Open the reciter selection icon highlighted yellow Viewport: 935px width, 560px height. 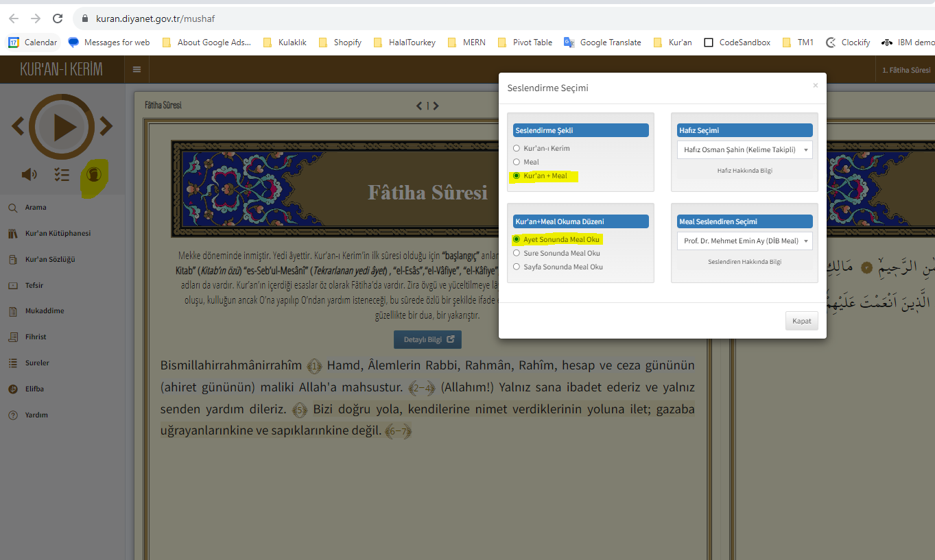point(94,174)
